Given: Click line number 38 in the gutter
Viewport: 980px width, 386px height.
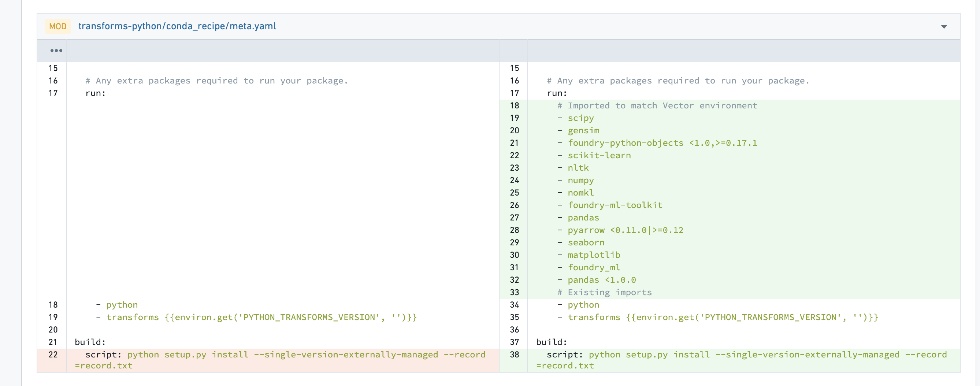Looking at the screenshot, I should tap(514, 355).
